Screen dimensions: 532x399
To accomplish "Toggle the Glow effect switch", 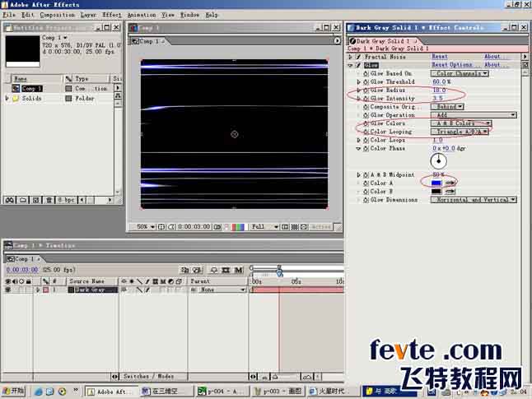I will pos(358,65).
